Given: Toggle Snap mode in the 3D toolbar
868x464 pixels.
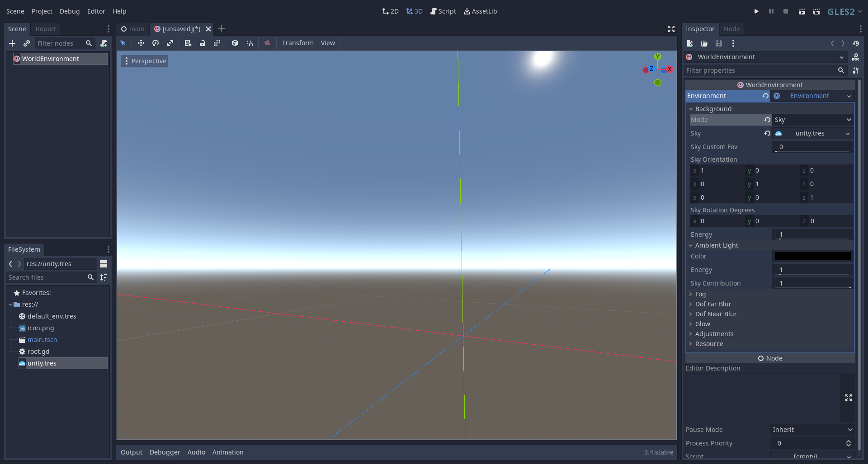Looking at the screenshot, I should (250, 43).
